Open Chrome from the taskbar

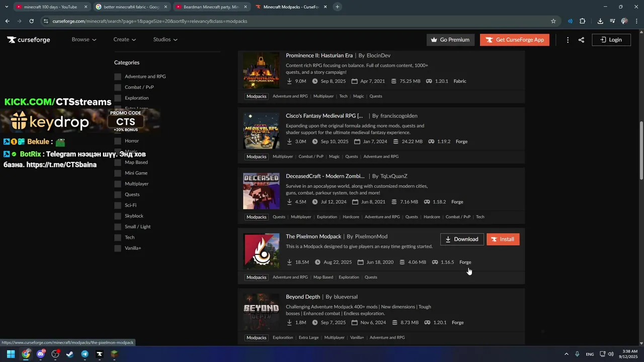click(26, 354)
